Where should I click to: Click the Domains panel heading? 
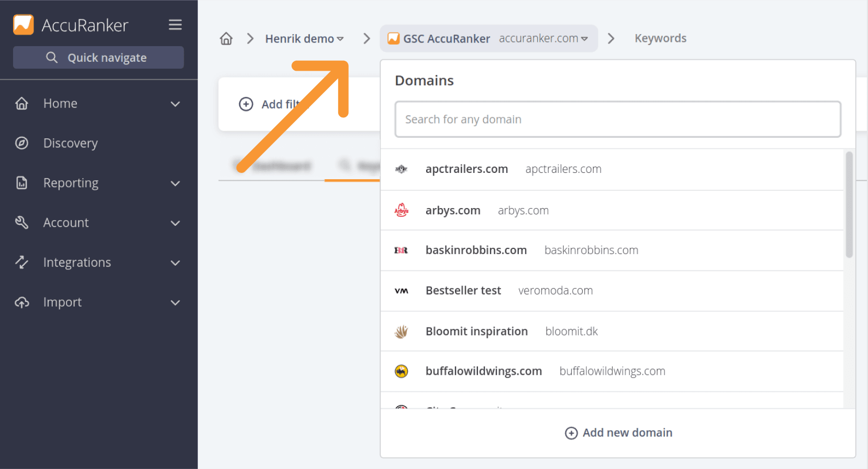[x=424, y=80]
